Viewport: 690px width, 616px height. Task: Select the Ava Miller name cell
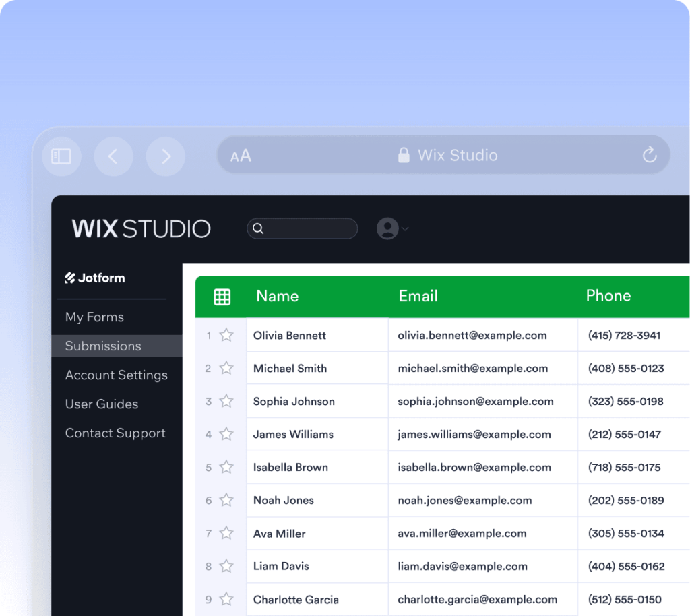coord(317,533)
